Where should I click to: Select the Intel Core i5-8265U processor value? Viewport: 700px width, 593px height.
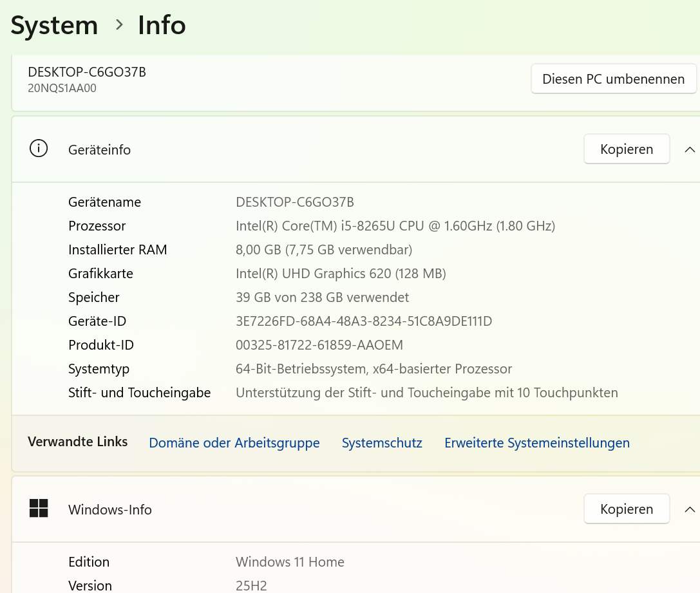coord(395,226)
